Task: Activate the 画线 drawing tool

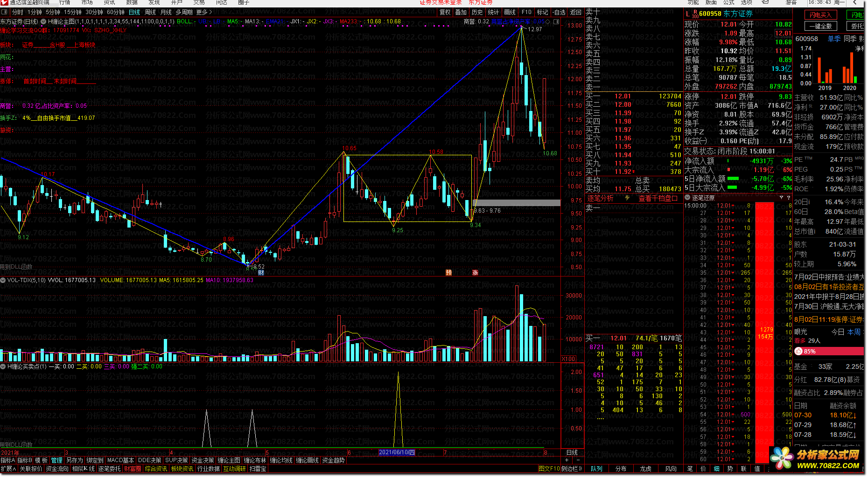Action: click(510, 12)
